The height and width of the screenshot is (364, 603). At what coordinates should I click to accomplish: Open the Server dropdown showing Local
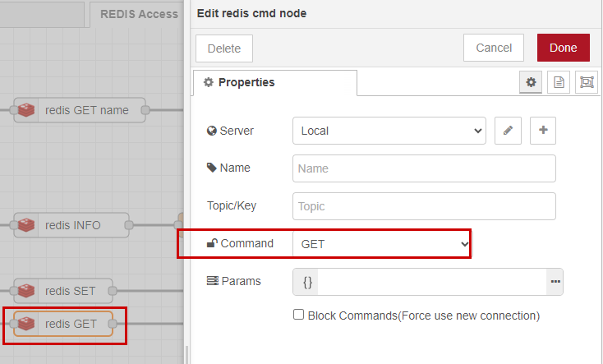(389, 131)
